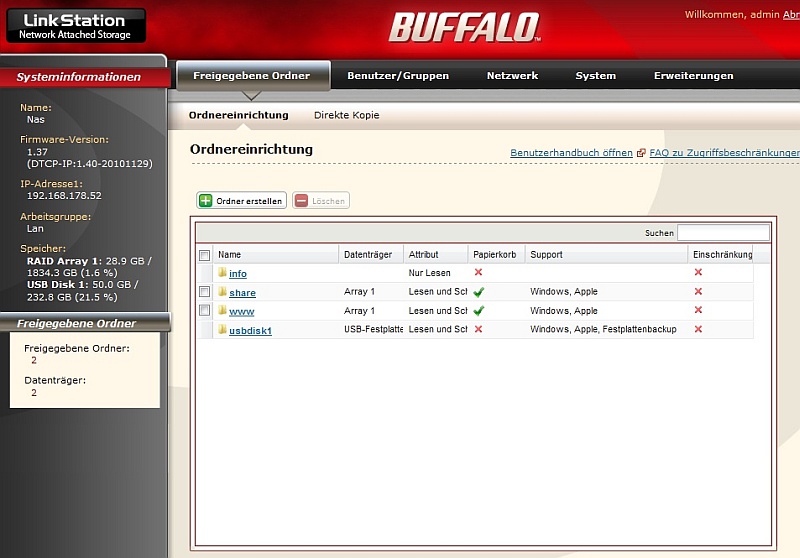Click the folder icon beside info
The width and height of the screenshot is (800, 558).
tap(222, 273)
